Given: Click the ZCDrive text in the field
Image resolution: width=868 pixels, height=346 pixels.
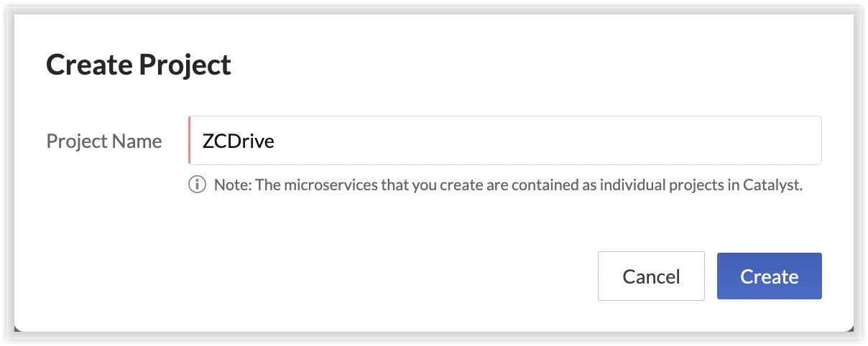Looking at the screenshot, I should pyautogui.click(x=238, y=141).
